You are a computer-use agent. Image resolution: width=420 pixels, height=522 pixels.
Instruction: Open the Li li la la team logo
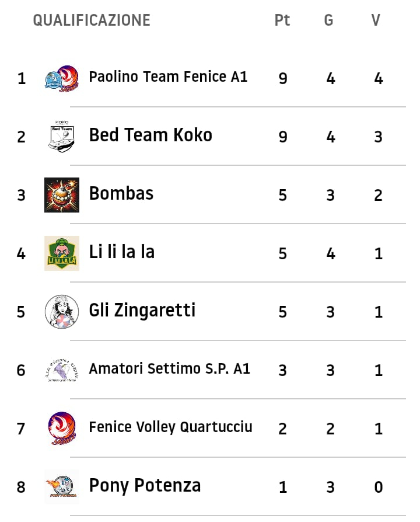point(62,253)
